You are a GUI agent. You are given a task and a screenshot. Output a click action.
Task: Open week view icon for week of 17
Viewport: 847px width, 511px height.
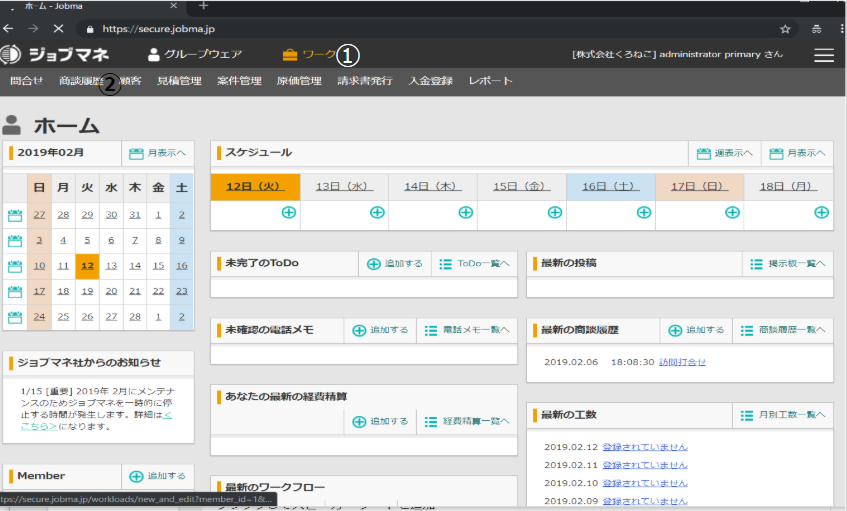pos(15,292)
